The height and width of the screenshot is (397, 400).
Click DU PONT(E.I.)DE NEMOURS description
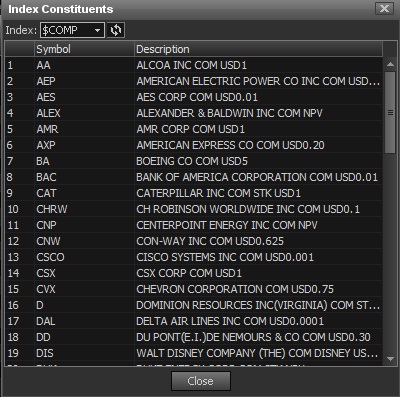[x=253, y=337]
